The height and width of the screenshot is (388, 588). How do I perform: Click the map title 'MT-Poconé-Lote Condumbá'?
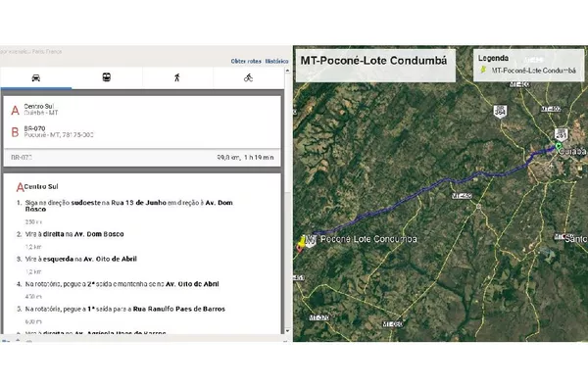(x=374, y=61)
